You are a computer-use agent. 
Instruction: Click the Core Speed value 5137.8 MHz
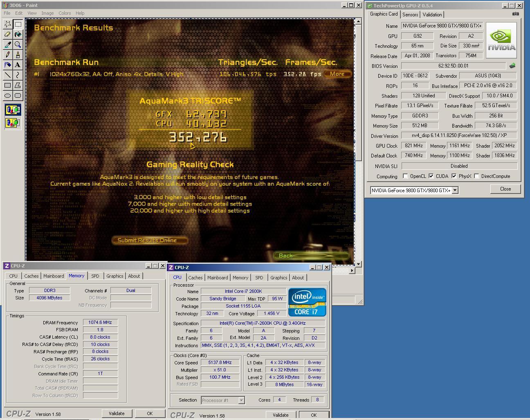click(x=220, y=362)
